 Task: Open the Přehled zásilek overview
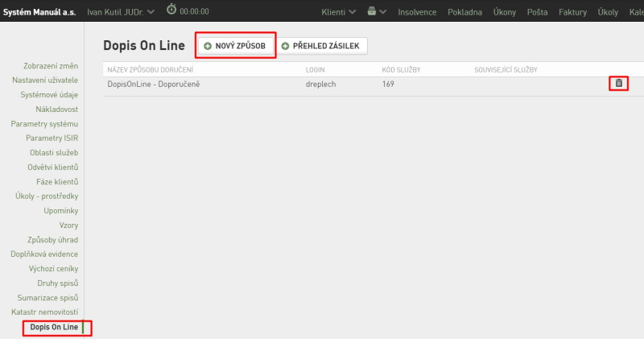[x=320, y=46]
